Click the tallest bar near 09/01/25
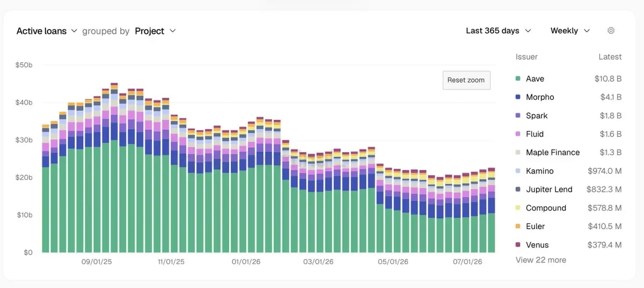 114,168
